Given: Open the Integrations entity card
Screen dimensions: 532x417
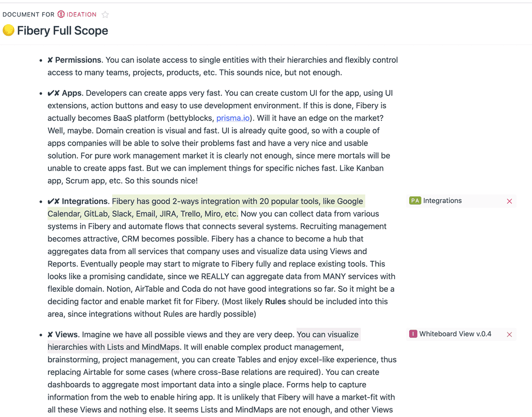Looking at the screenshot, I should tap(442, 200).
